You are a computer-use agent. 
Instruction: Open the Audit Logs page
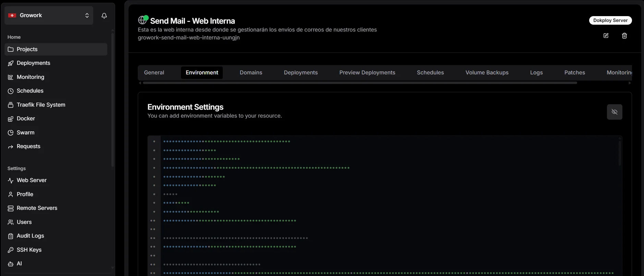click(56, 236)
